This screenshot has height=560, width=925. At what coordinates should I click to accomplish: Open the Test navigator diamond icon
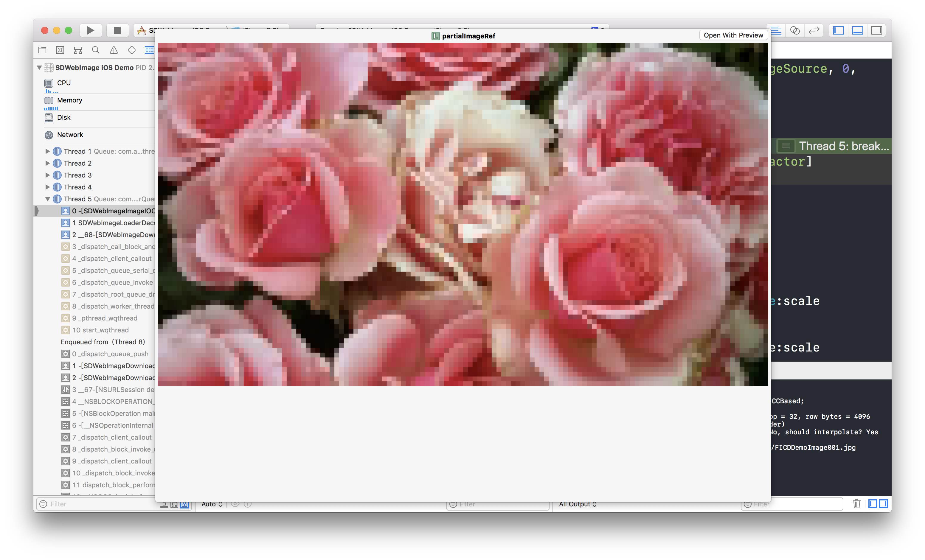[x=131, y=50]
